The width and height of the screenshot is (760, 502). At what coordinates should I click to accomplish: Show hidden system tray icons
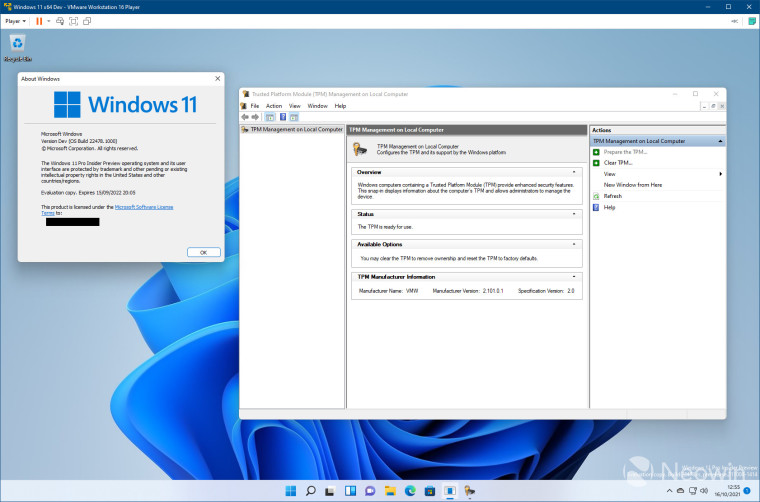[669, 491]
